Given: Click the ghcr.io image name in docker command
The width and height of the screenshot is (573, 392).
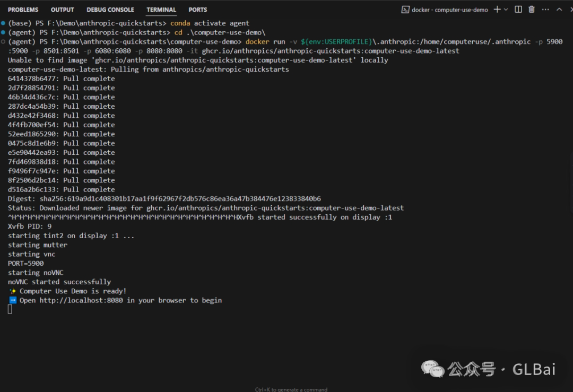Looking at the screenshot, I should [330, 51].
